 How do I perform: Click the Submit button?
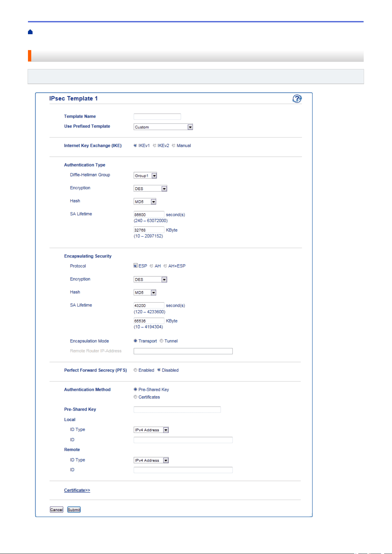(x=74, y=510)
